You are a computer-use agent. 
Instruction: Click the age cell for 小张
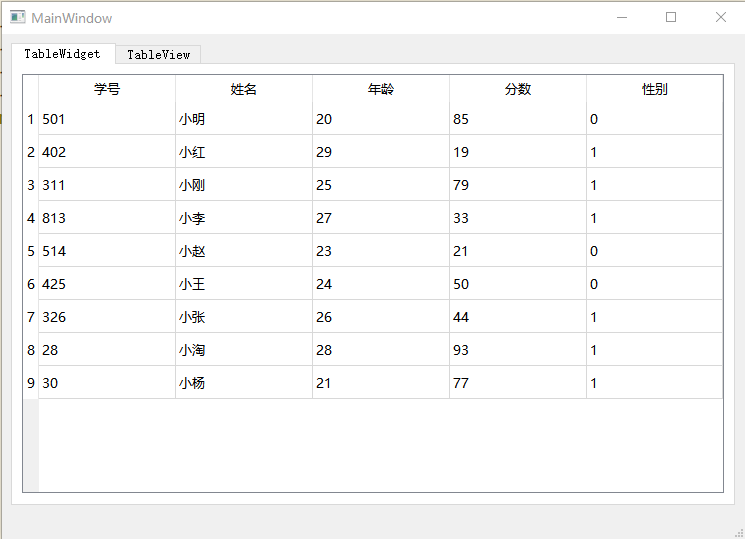tap(381, 317)
